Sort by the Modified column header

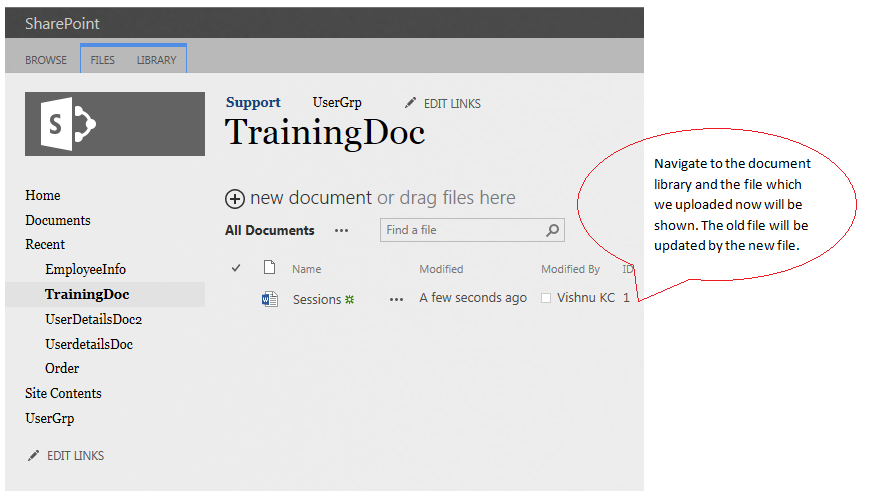[x=441, y=269]
